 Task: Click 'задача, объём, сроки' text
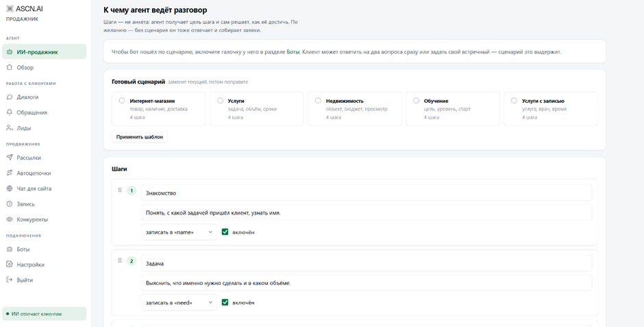252,109
